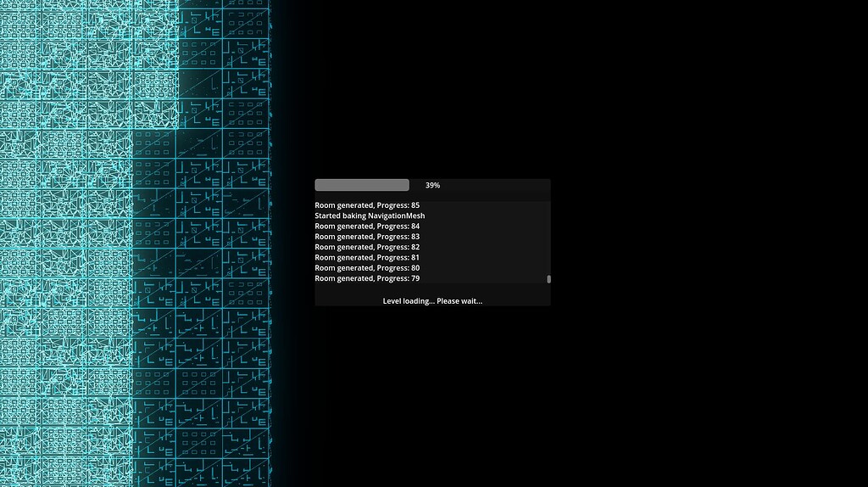Pick the 'Progress: 83' log entry
This screenshot has height=487, width=868.
pos(367,237)
